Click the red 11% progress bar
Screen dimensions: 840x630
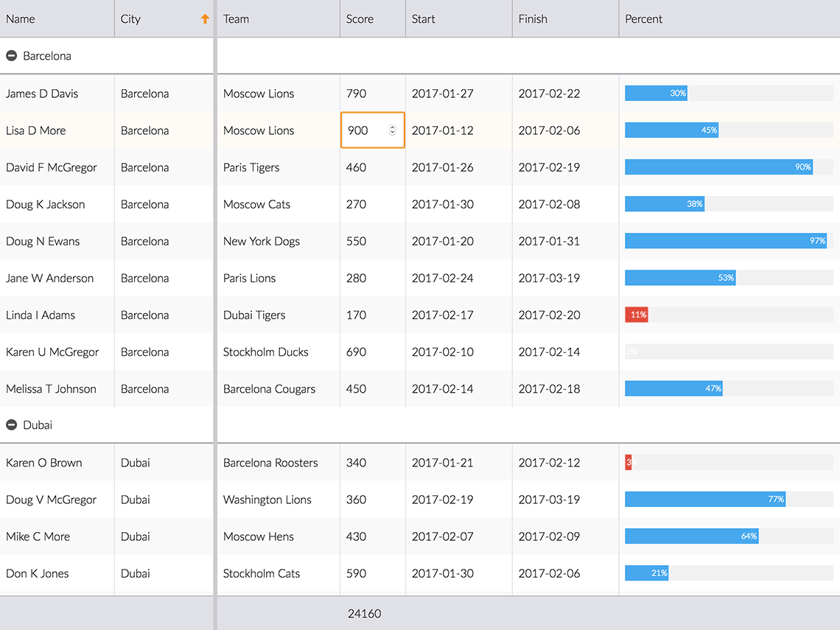coord(637,315)
